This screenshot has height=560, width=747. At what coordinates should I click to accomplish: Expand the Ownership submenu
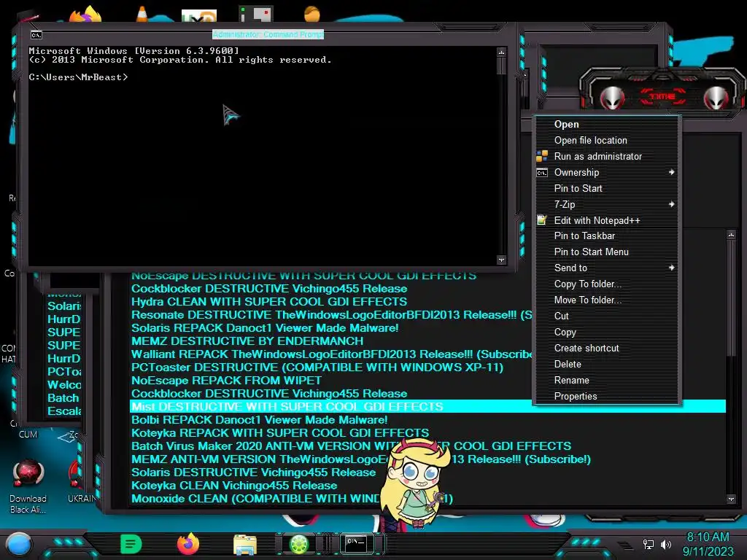click(x=606, y=172)
